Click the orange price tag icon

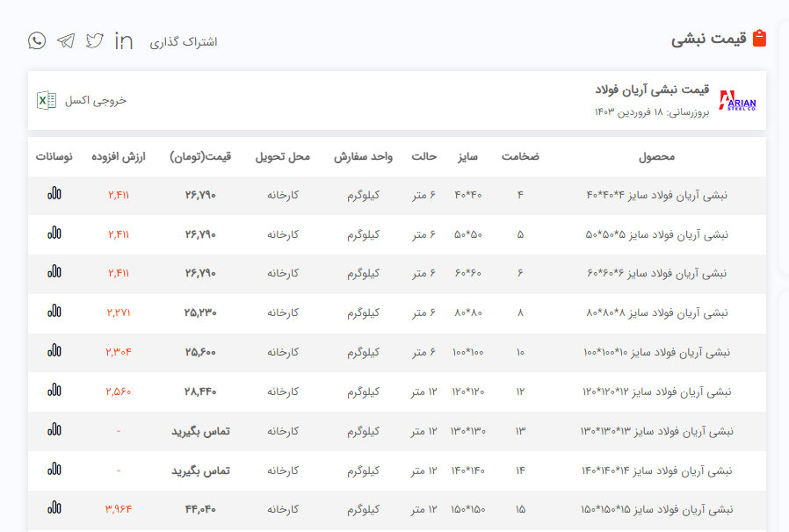[x=760, y=39]
